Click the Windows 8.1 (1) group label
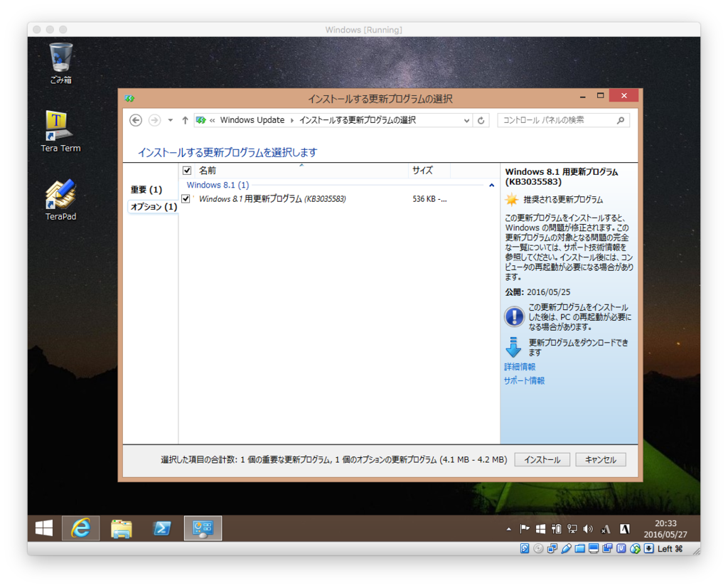The image size is (728, 588). 218,185
